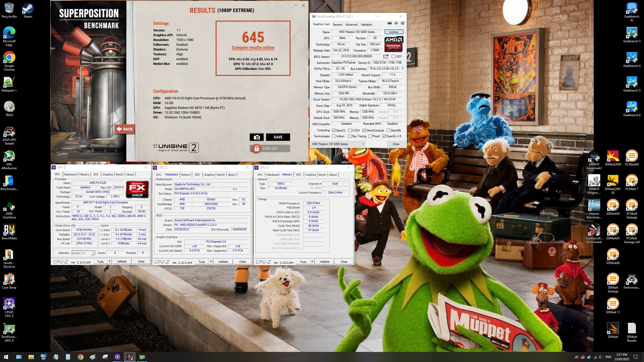Open the Socket #1 selection dropdown
This screenshot has height=362, width=644.
tap(83, 253)
